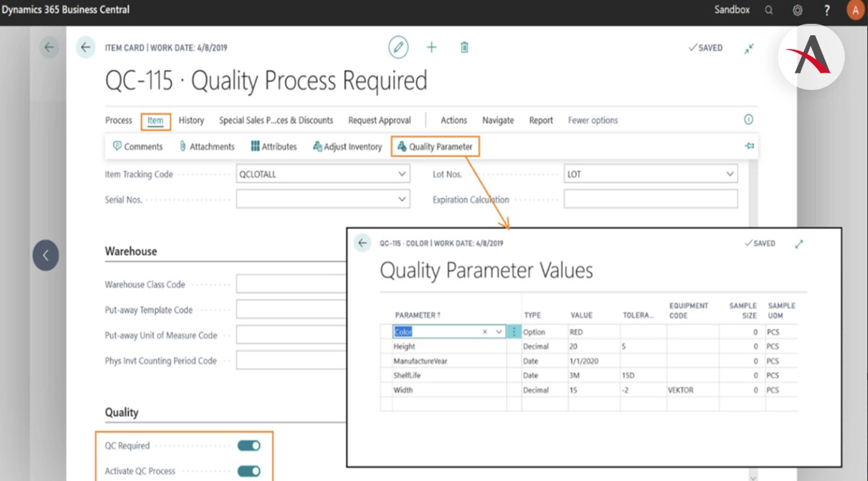Click the question mark help icon
Image resolution: width=868 pixels, height=481 pixels.
point(827,10)
